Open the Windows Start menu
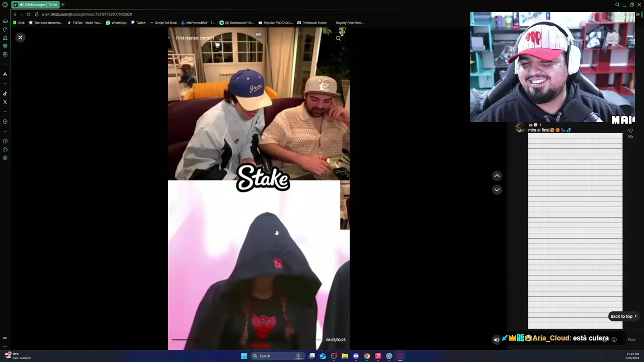Viewport: 644px width, 362px height. point(244,356)
